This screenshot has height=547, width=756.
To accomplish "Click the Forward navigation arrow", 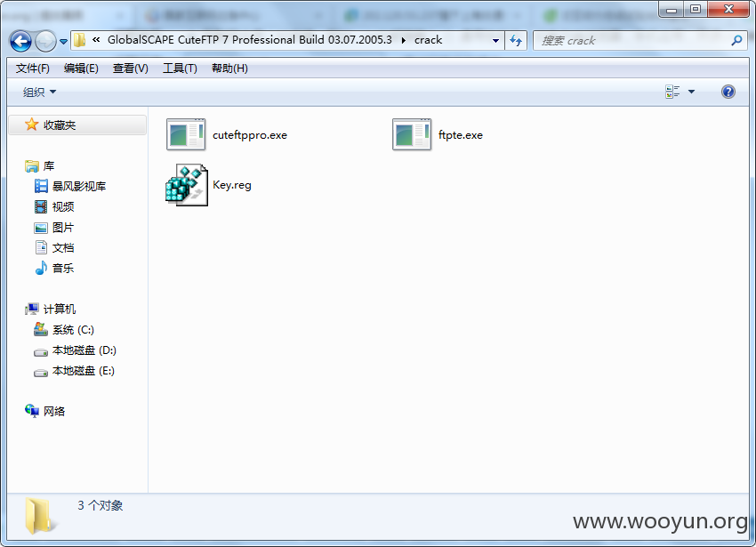I will [45, 41].
